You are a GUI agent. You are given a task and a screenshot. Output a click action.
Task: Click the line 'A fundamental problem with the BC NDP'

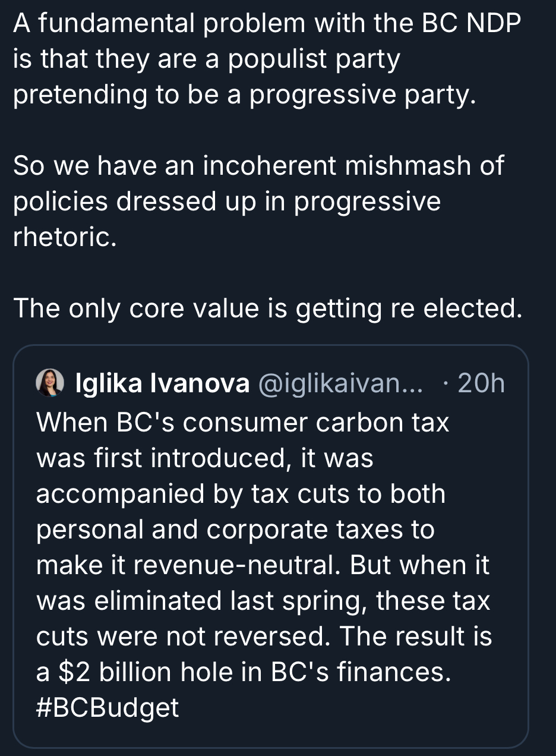[x=267, y=23]
